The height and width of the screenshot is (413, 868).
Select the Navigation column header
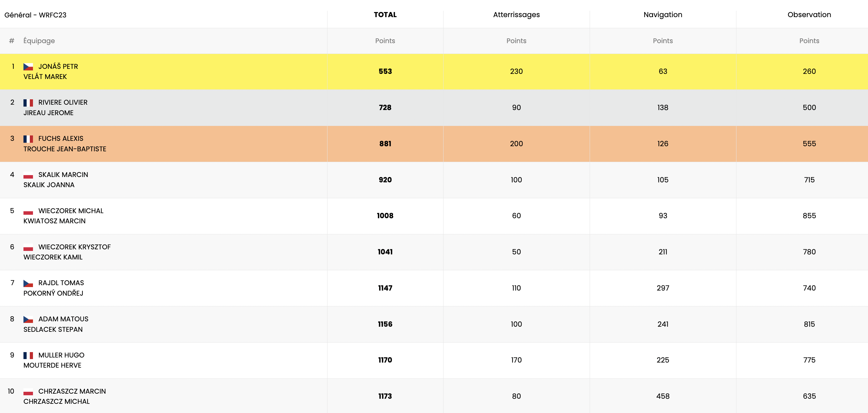663,15
